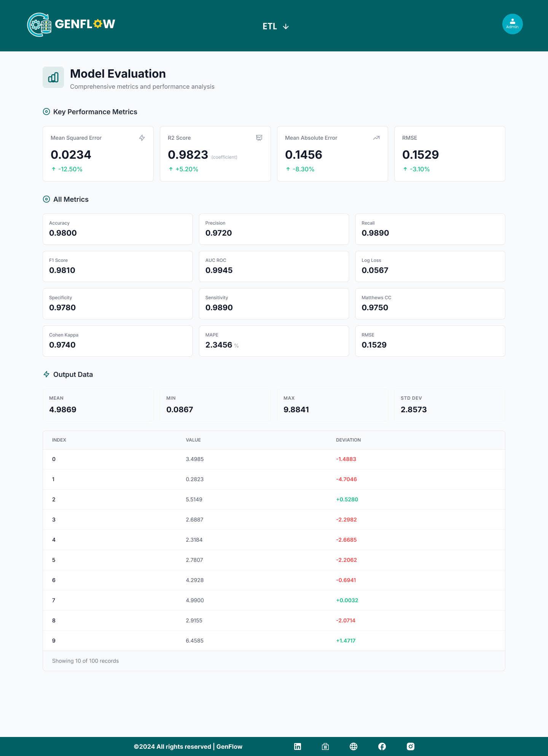Open the ETL dropdown menu

coord(276,26)
